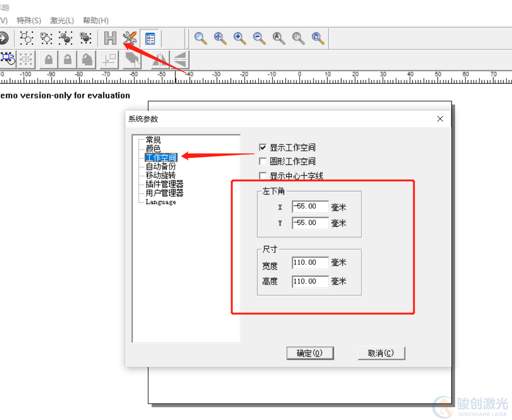Click the dotted frame with X icon

[26, 60]
